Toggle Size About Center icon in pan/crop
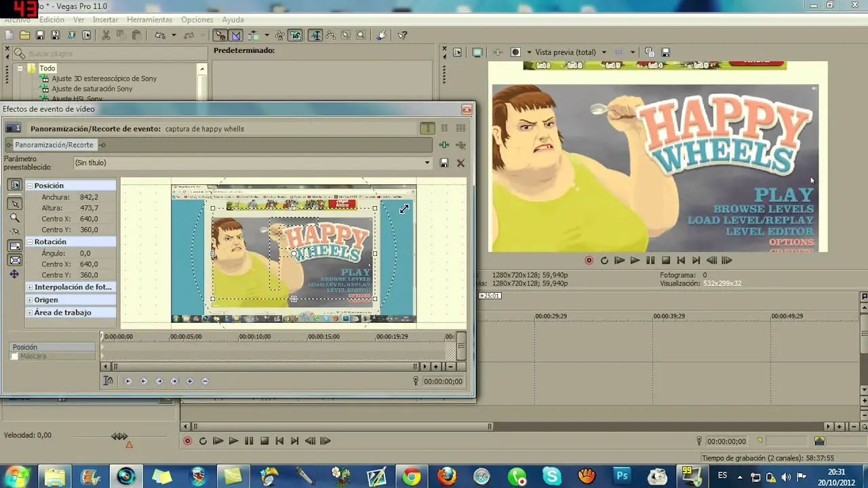 pyautogui.click(x=14, y=260)
